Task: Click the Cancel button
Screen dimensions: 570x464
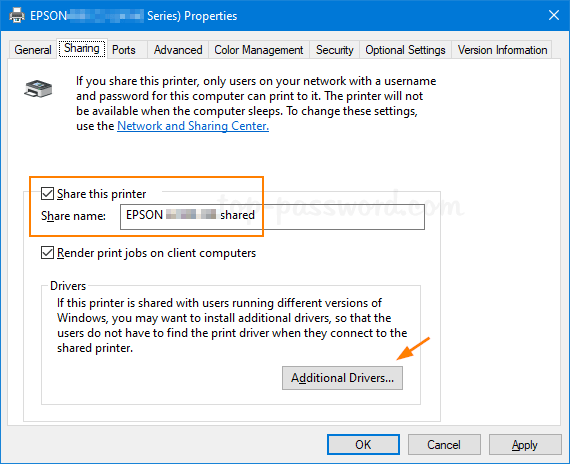Action: (x=444, y=444)
